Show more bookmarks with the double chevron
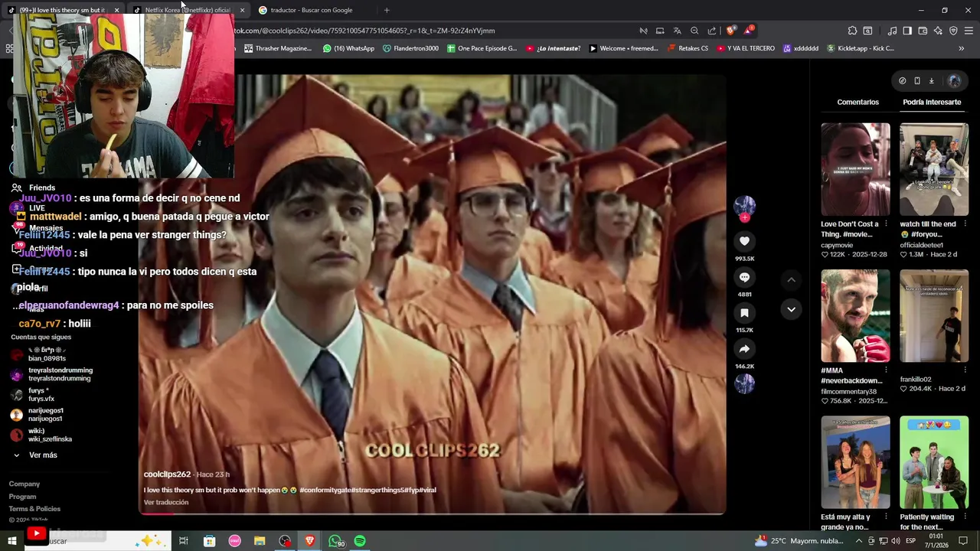The width and height of the screenshot is (980, 551). coord(961,48)
